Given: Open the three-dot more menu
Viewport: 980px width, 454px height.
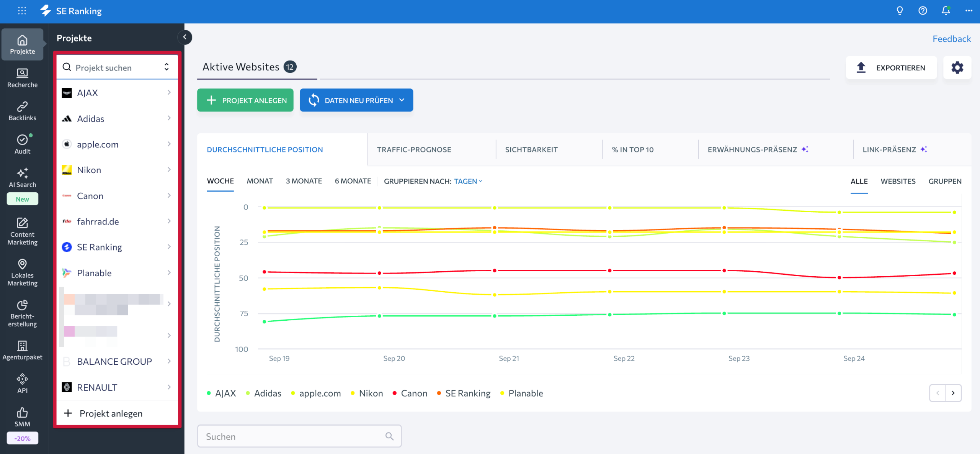Looking at the screenshot, I should 969,11.
